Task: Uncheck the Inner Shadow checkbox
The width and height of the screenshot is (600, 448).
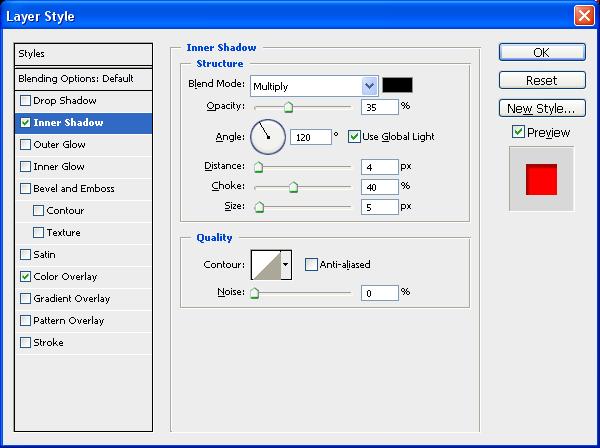Action: [25, 122]
